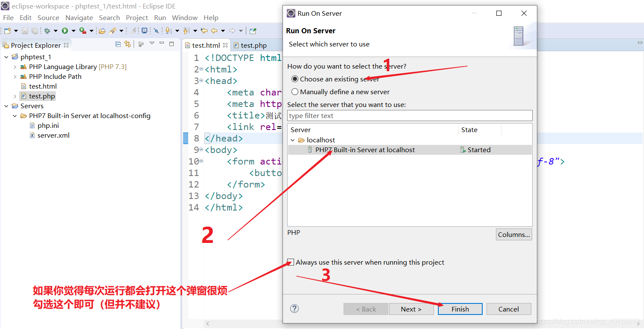Open the External Tools dropdown arrow
Screen dimensions: 644x329
click(x=91, y=31)
